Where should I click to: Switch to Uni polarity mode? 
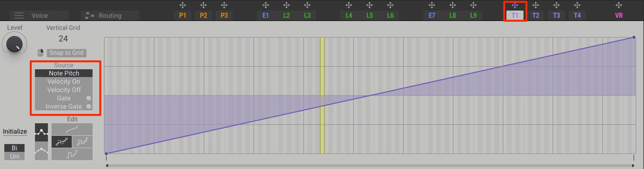tap(14, 156)
